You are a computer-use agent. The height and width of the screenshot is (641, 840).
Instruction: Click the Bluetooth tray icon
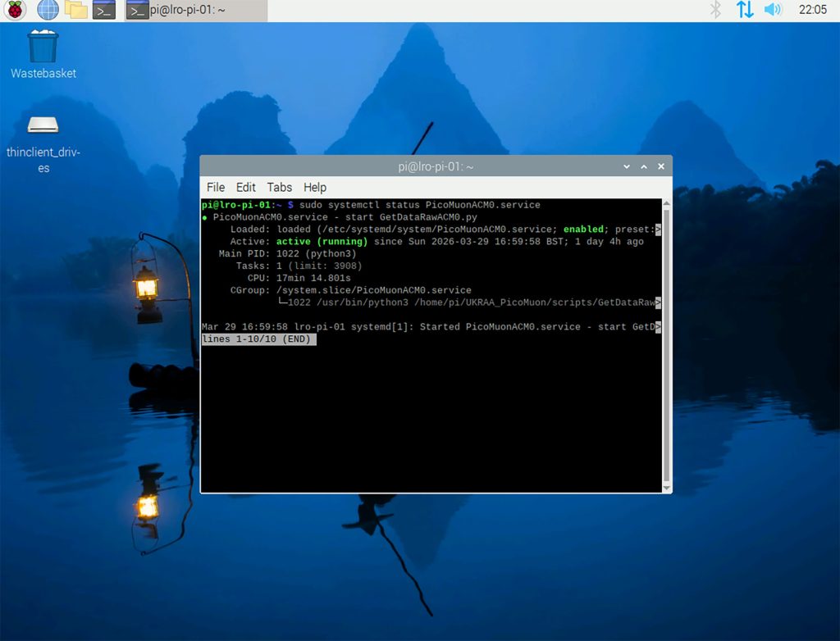[x=715, y=10]
